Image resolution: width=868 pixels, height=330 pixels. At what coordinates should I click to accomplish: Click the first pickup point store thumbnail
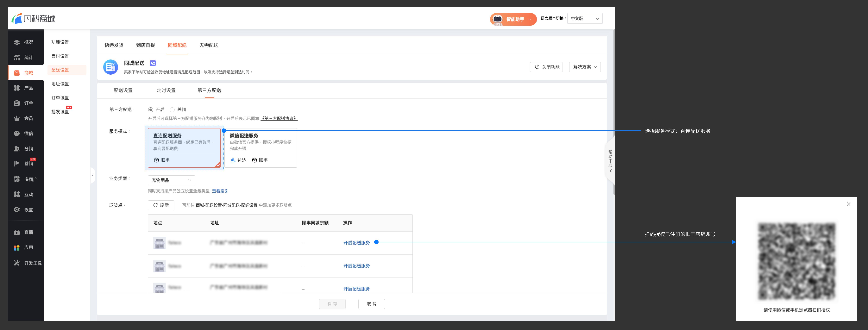coord(159,243)
